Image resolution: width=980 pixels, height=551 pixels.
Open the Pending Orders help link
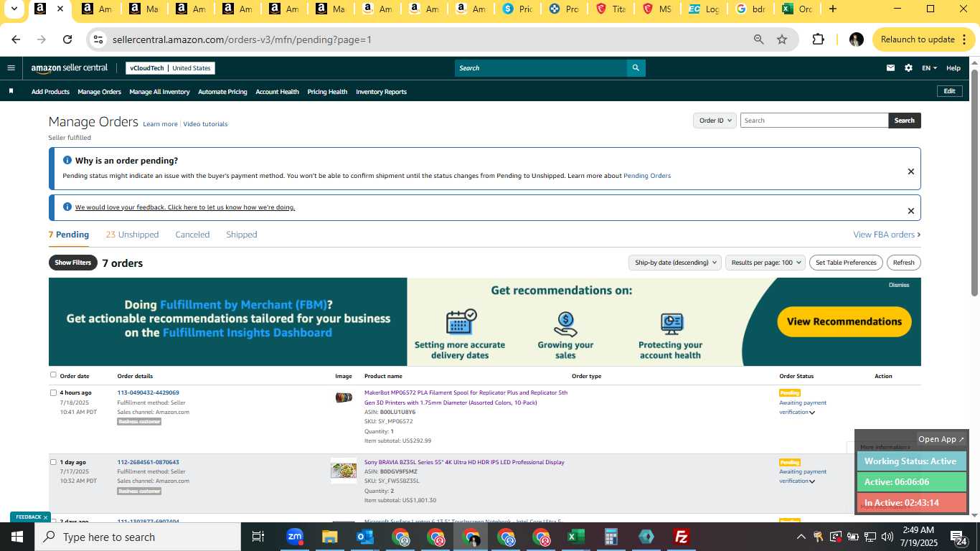(x=646, y=176)
